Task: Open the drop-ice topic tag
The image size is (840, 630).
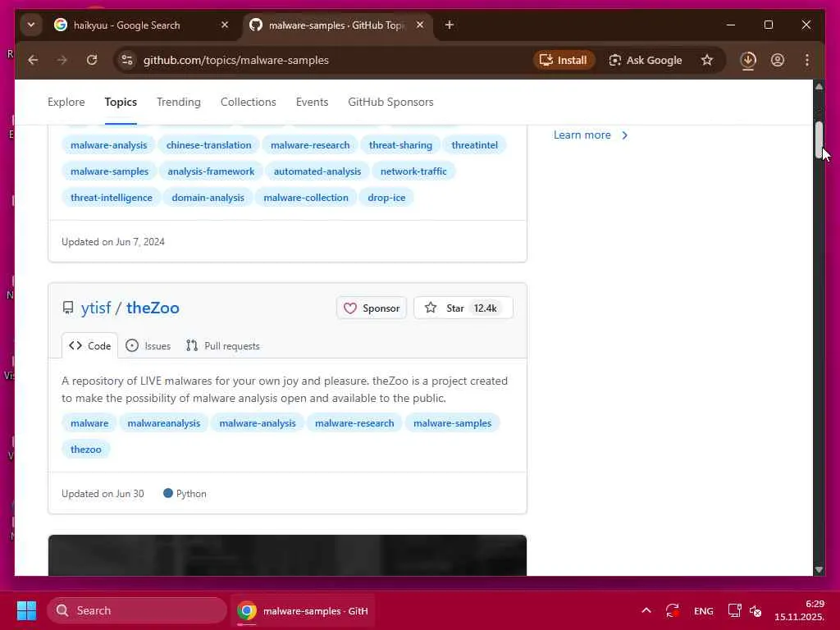Action: (x=386, y=198)
